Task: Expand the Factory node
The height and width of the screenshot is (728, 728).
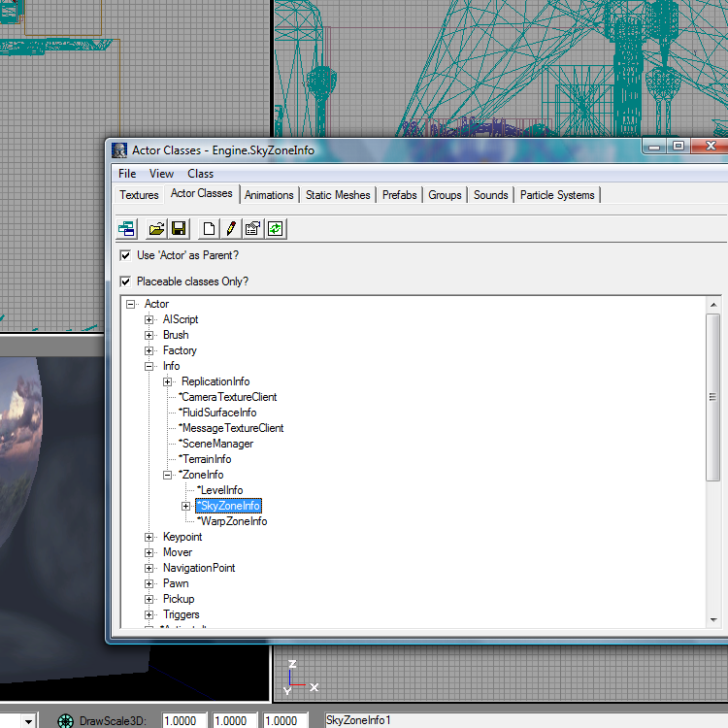Action: (x=149, y=350)
